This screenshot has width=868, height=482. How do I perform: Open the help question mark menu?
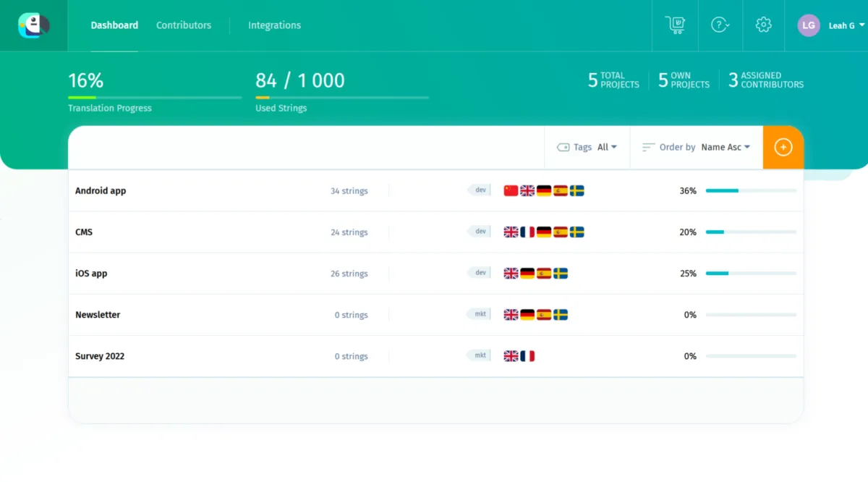coord(720,25)
